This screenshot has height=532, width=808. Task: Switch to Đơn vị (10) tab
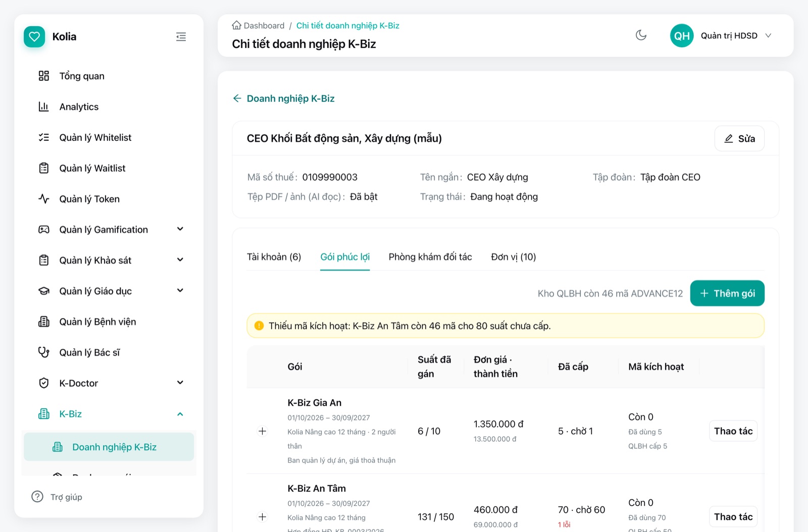pos(514,257)
